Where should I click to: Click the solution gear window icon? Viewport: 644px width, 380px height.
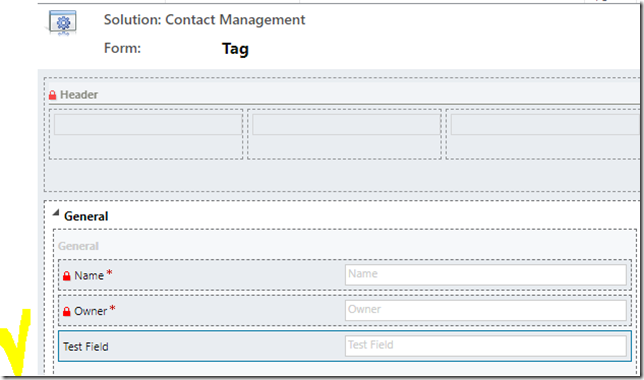62,22
